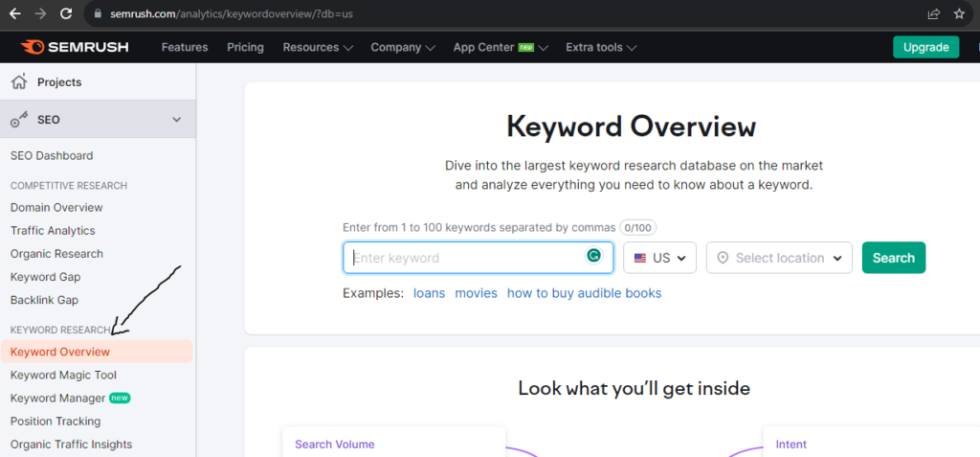The image size is (980, 457).
Task: Click into the Enter keyword field
Action: tap(479, 258)
